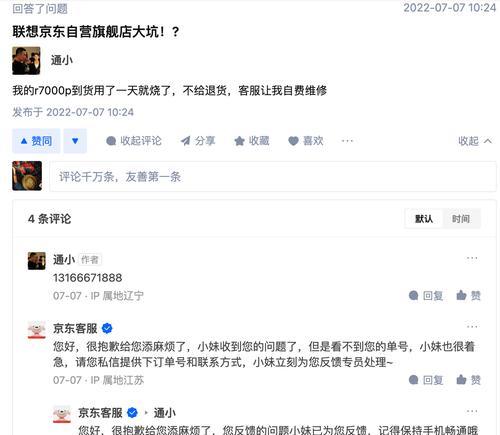
Task: Mark the answer with 喜欢 heart
Action: 306,141
